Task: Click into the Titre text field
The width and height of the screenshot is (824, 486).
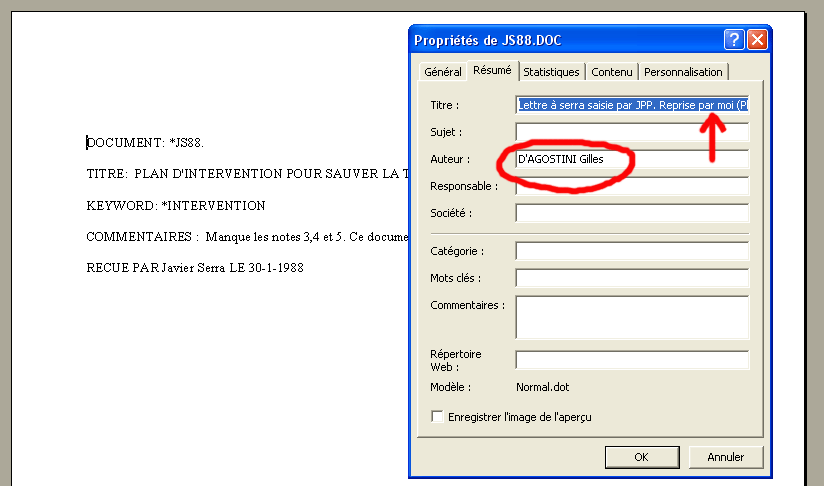Action: (x=632, y=105)
